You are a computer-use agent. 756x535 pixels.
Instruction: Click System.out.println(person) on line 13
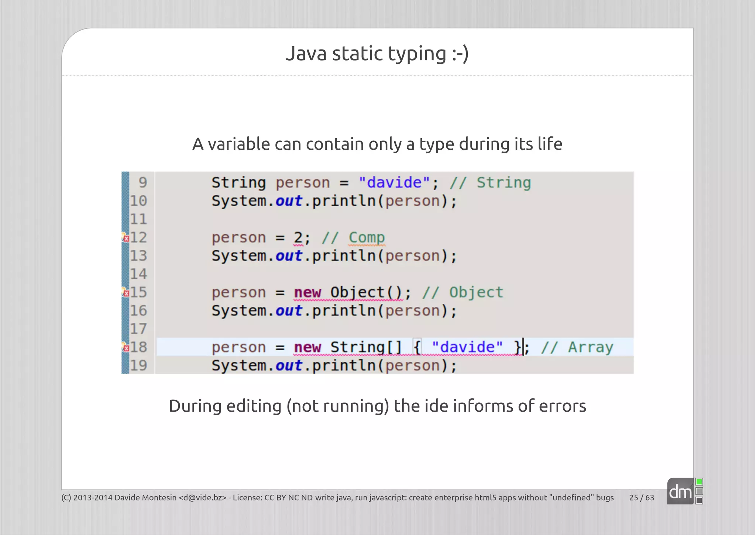(x=334, y=256)
